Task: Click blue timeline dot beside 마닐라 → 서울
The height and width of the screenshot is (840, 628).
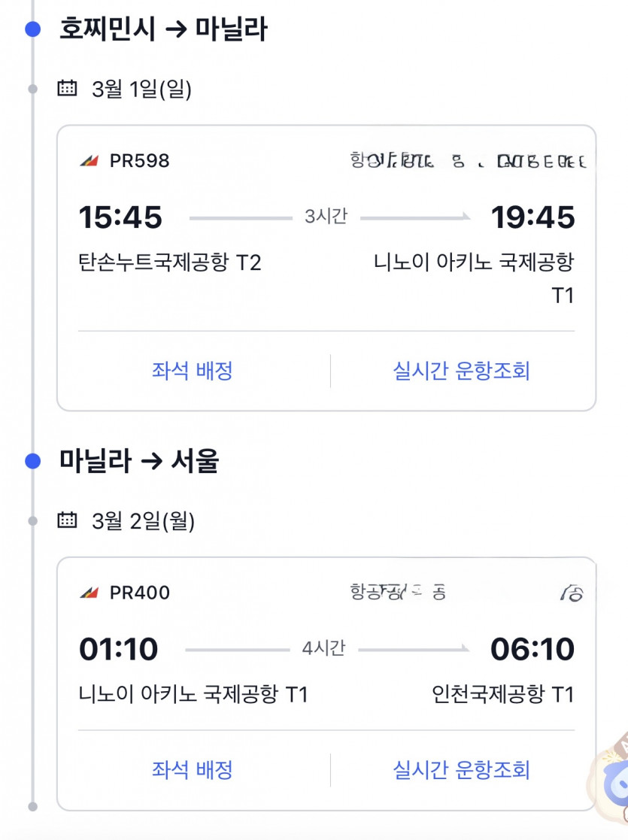Action: click(x=32, y=461)
